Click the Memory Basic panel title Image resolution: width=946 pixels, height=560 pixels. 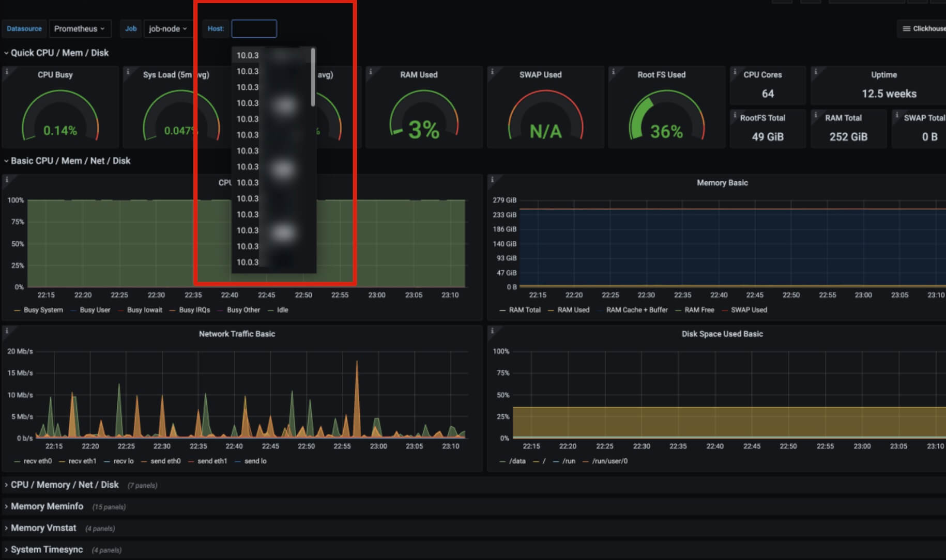click(x=722, y=183)
